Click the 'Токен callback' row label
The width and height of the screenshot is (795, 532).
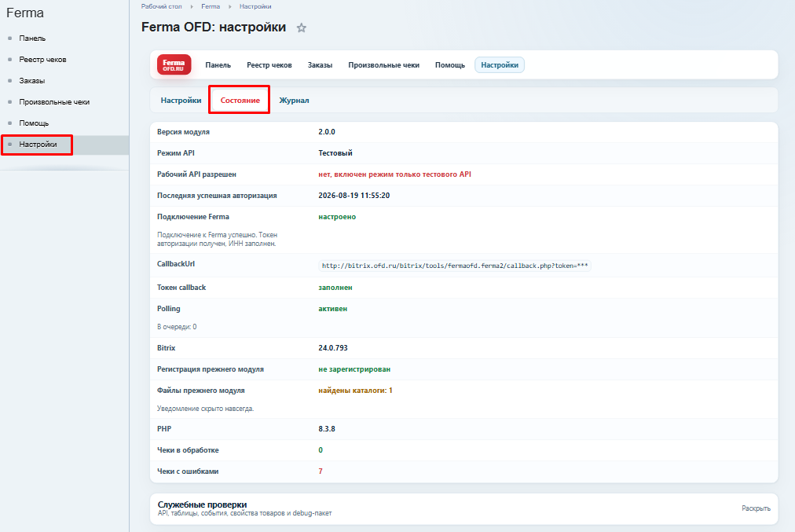click(x=181, y=288)
